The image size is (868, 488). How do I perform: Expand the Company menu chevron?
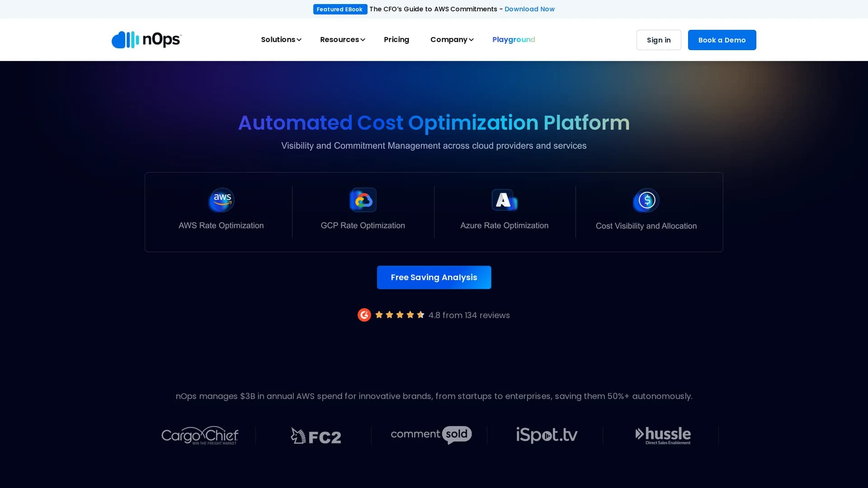coord(471,40)
